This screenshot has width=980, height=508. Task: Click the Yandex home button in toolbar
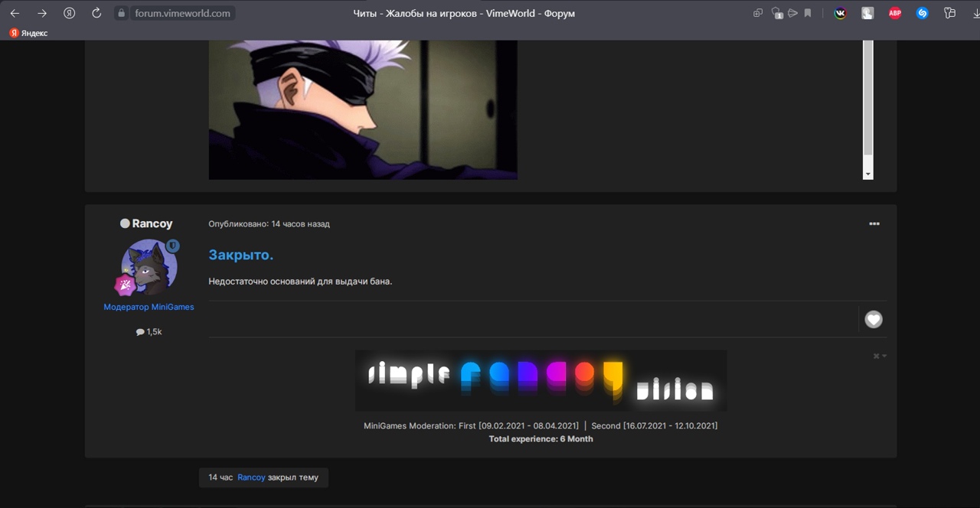pos(69,13)
